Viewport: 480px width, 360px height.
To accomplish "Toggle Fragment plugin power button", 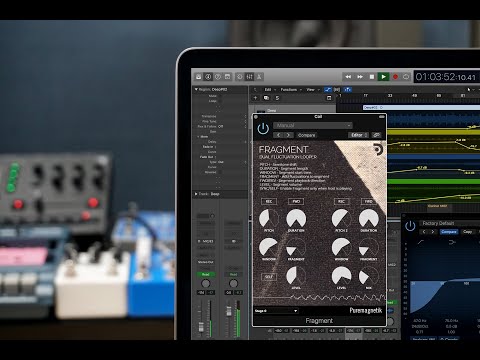I will click(263, 129).
